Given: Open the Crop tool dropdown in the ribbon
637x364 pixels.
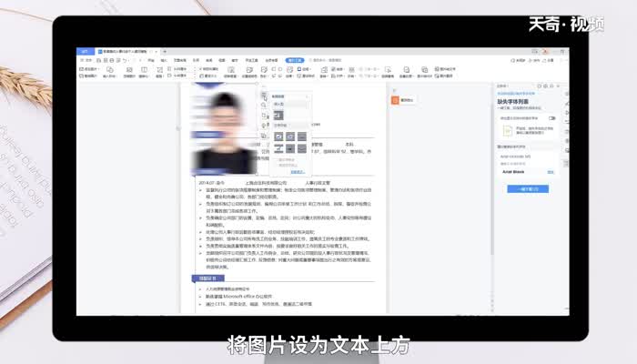Looking at the screenshot, I should (159, 73).
